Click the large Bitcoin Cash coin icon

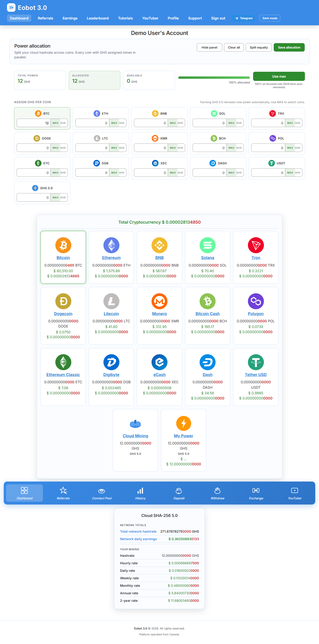coord(208,301)
